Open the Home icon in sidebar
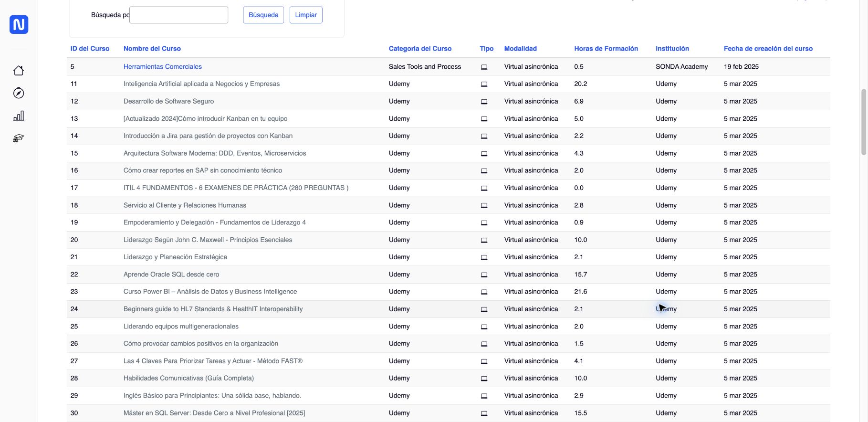868x422 pixels. (x=19, y=71)
